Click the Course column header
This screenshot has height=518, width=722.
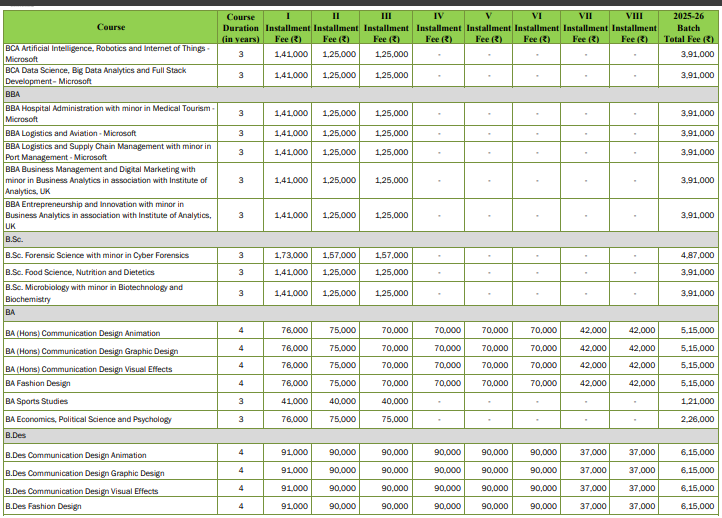pyautogui.click(x=111, y=27)
